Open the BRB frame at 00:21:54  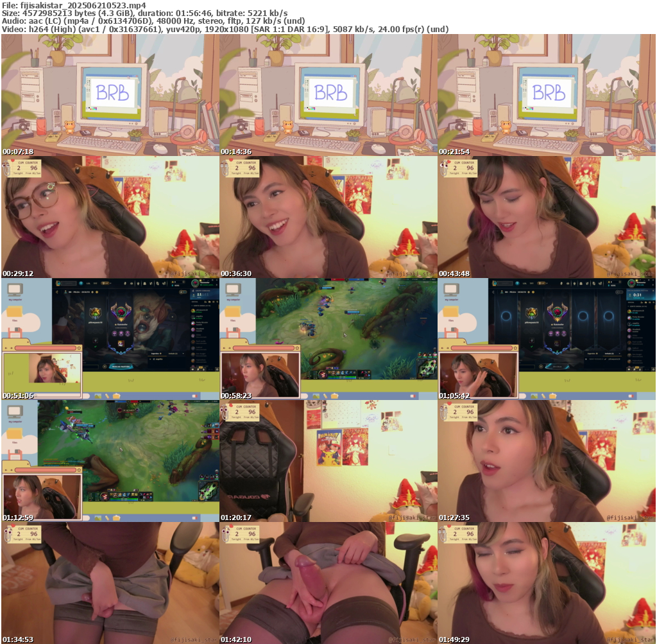tap(547, 95)
